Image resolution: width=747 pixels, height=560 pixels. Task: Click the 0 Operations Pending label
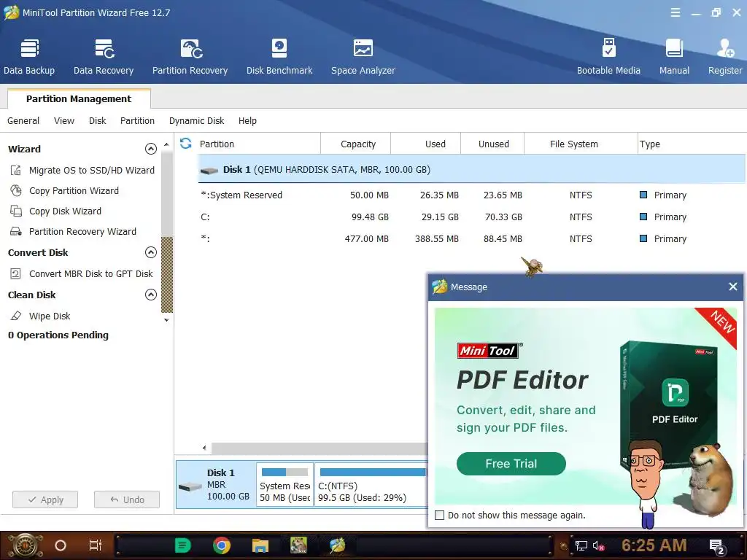click(58, 335)
